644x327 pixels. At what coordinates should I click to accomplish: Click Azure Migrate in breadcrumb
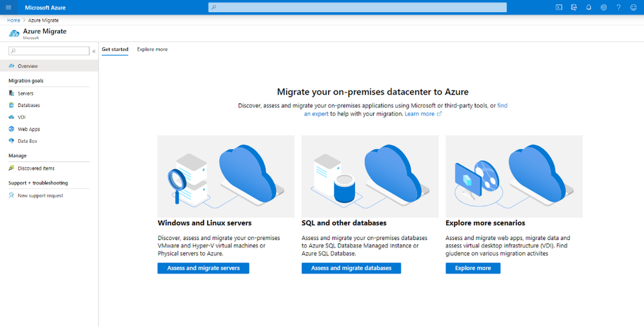44,20
